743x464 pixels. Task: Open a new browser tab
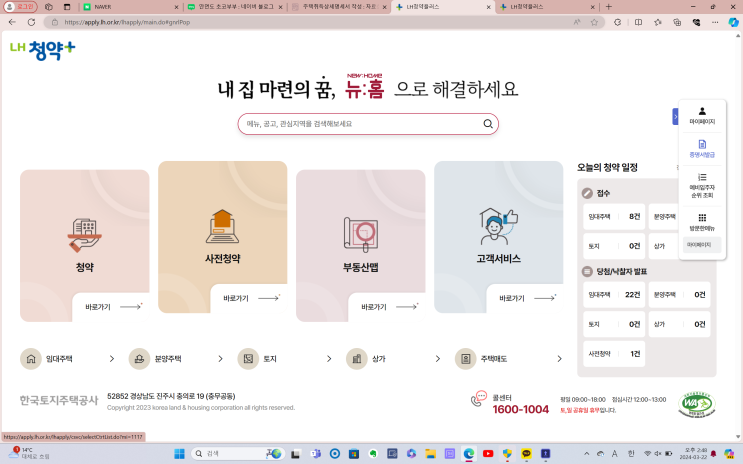point(608,7)
